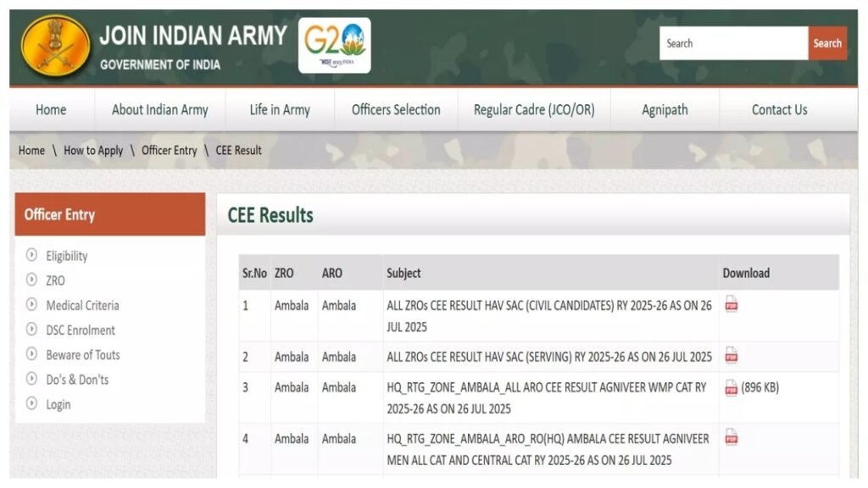The image size is (868, 488).
Task: Select Home in the breadcrumb trail
Action: point(31,150)
